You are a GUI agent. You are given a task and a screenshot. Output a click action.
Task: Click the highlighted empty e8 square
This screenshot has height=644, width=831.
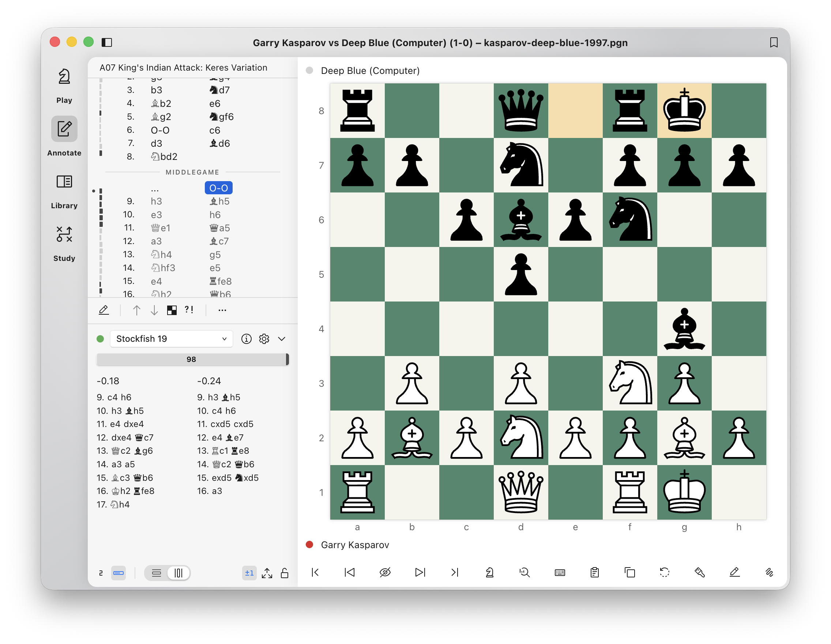tap(575, 111)
